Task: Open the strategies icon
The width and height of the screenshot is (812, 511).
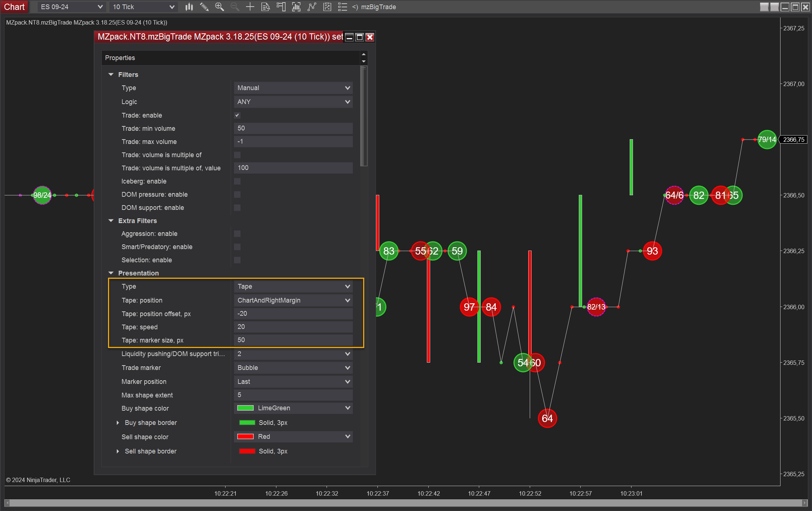Action: (327, 7)
